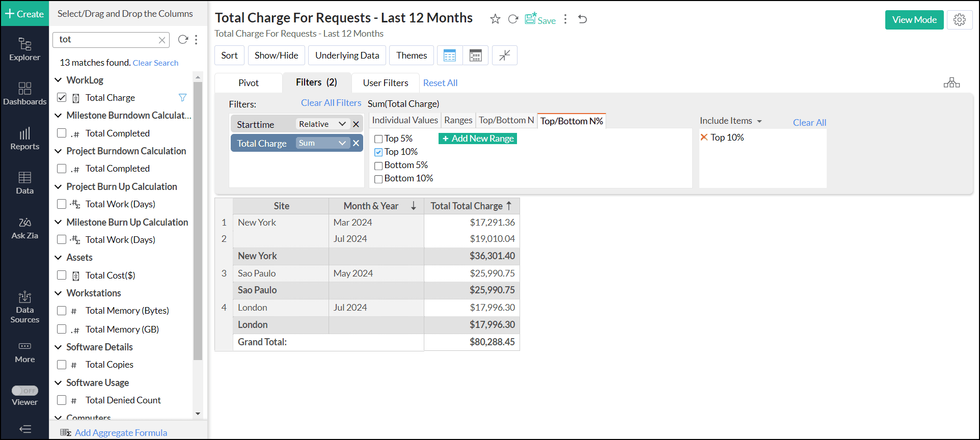Switch to the User Filters tab
Image resolution: width=980 pixels, height=440 pixels.
[x=385, y=83]
